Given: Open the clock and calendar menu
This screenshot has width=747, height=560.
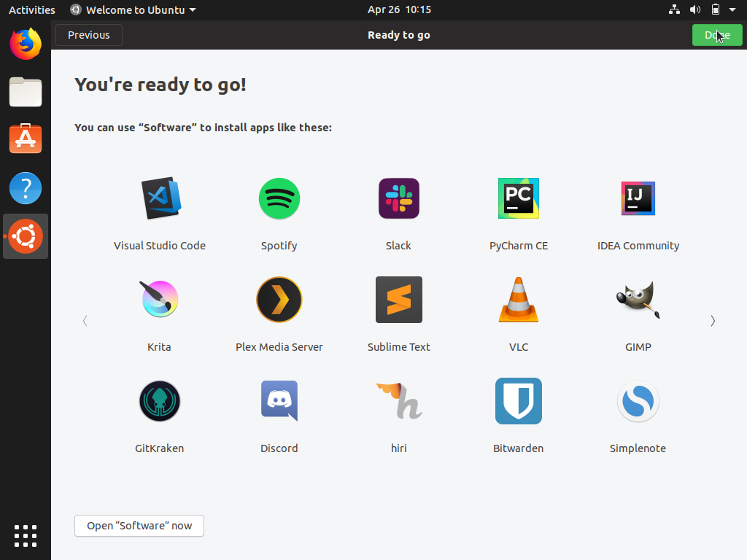Looking at the screenshot, I should [399, 9].
